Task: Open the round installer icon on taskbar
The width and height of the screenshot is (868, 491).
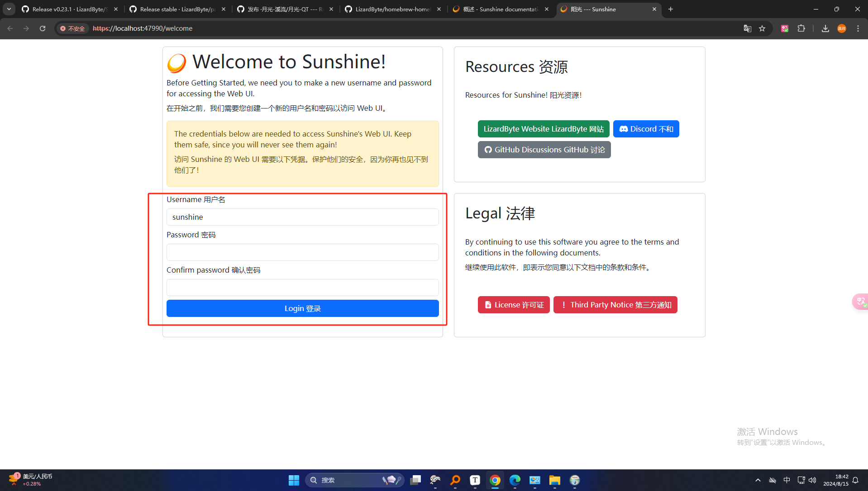Action: coord(575,480)
